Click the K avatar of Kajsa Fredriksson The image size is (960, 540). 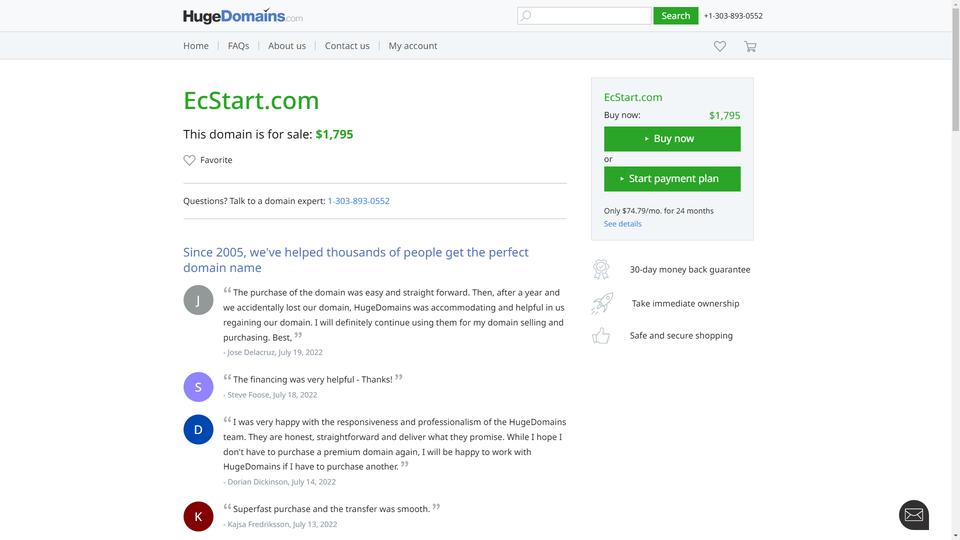[x=198, y=516]
